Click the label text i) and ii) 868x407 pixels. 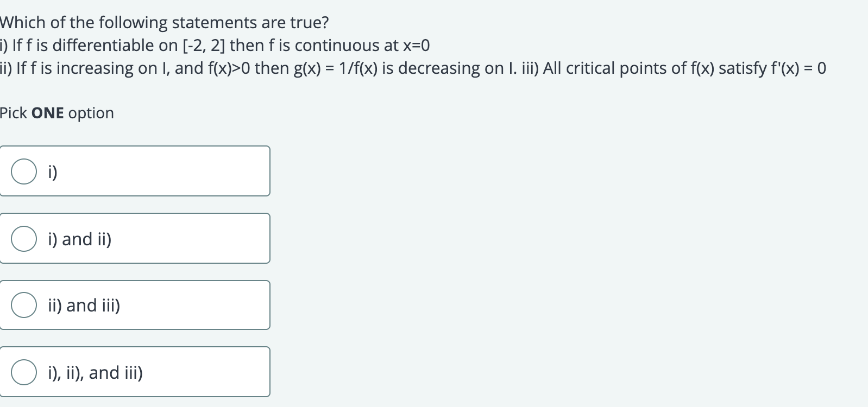(80, 239)
